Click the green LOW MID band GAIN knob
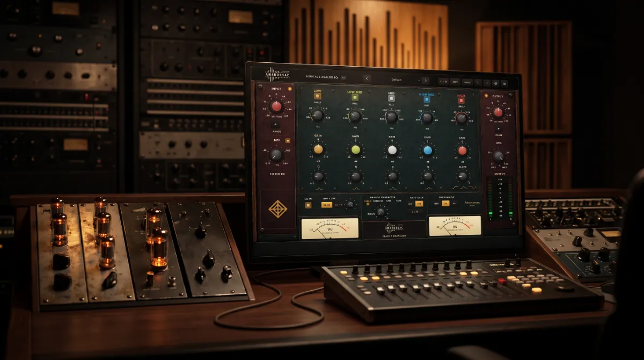Screen dimensions: 644x360 [355, 149]
